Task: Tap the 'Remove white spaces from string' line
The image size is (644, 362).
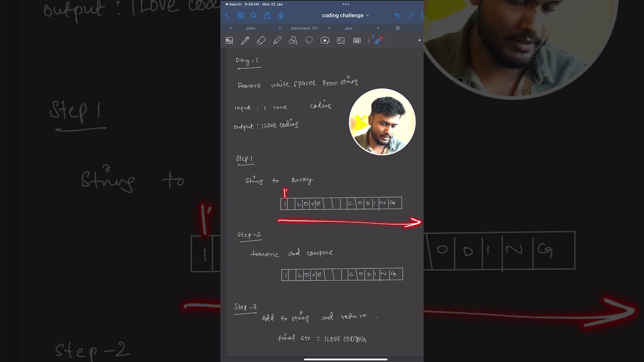Action: click(298, 82)
